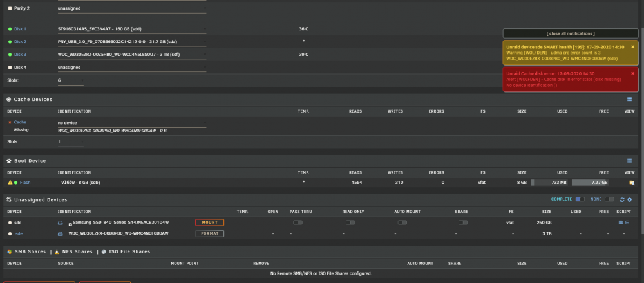The image size is (644, 283).
Task: Open the Flash device link
Action: [x=25, y=183]
